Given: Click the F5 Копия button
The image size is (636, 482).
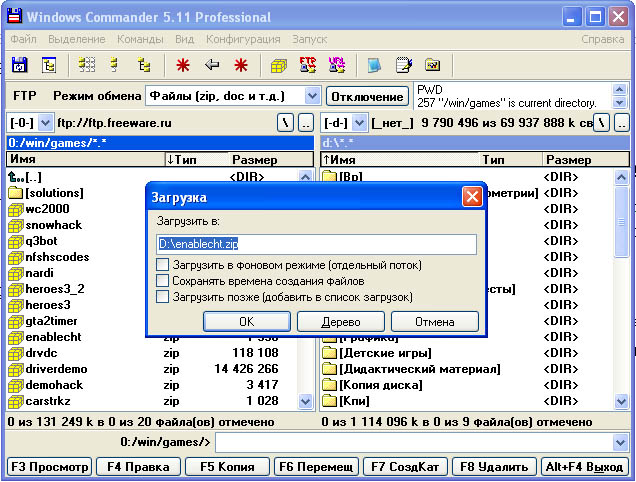Looking at the screenshot, I should tap(227, 467).
